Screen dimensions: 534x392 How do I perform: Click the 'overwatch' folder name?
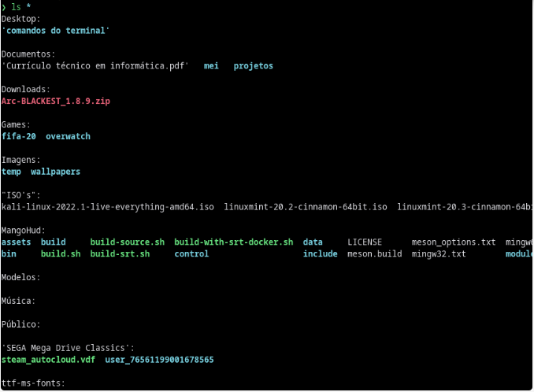(x=68, y=136)
